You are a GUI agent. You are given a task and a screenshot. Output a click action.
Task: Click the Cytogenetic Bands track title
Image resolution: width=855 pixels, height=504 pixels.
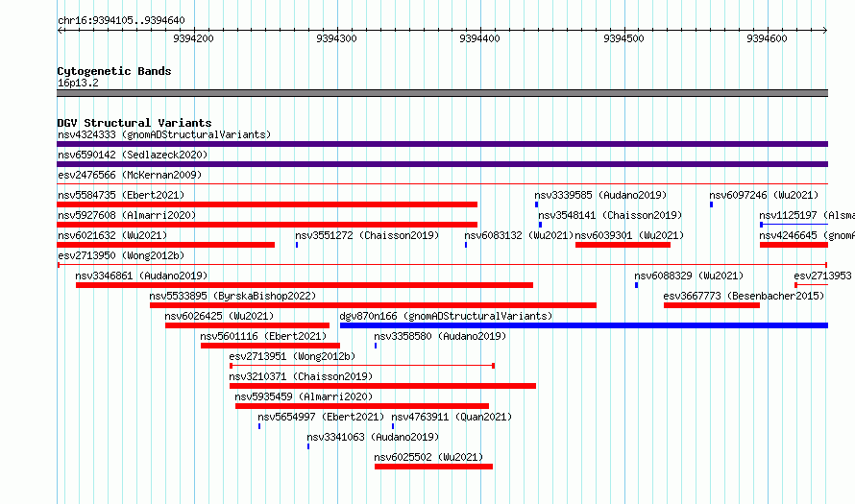(x=114, y=71)
